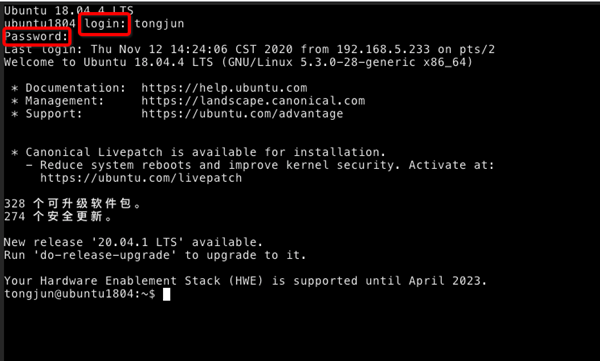Image resolution: width=600 pixels, height=361 pixels.
Task: Click the 328 upgradable packages line
Action: (x=73, y=204)
